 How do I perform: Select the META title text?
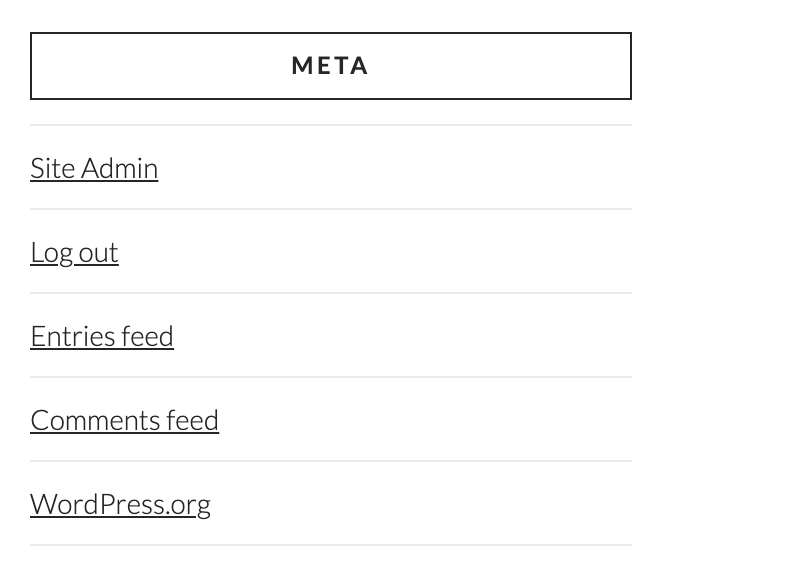(330, 66)
